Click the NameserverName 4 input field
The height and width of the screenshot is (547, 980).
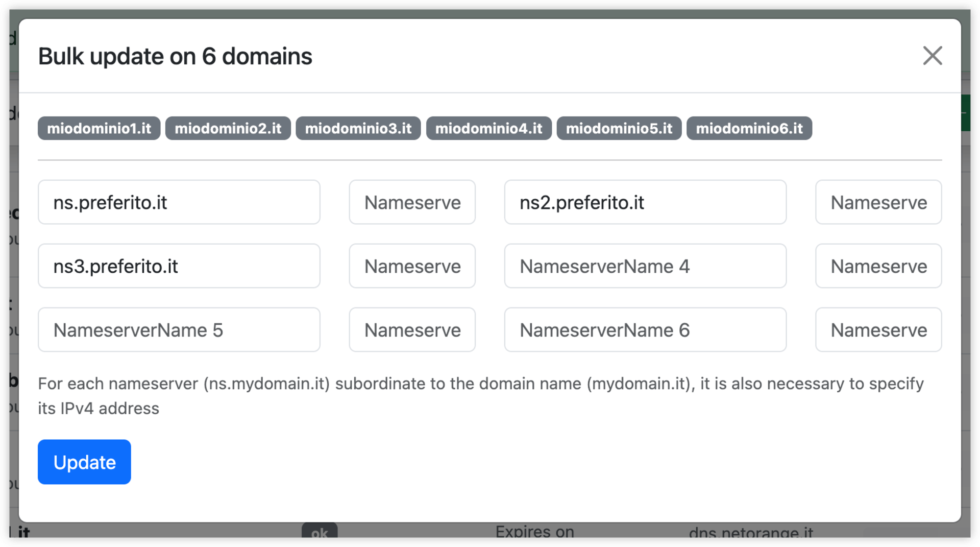645,266
